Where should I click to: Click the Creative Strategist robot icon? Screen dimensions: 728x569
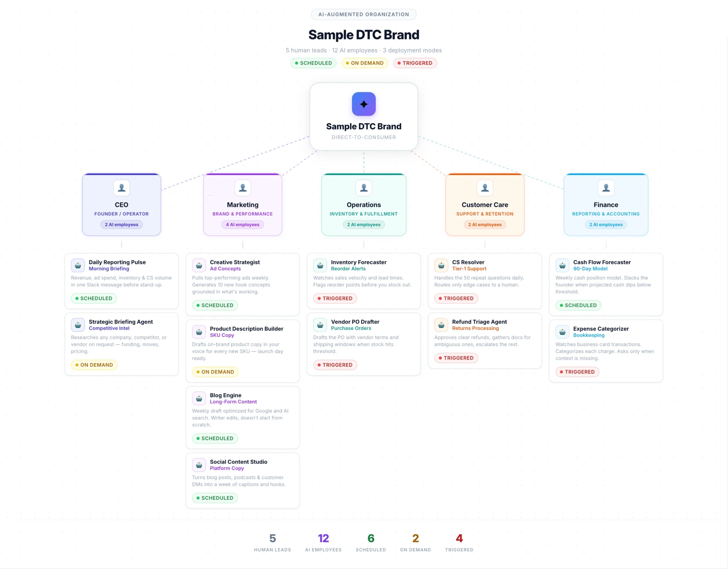tap(199, 265)
